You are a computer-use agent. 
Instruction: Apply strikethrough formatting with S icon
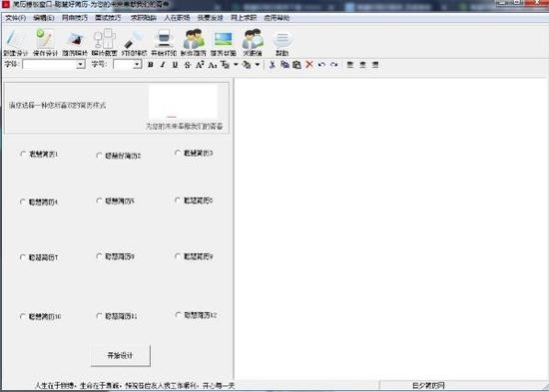click(188, 65)
